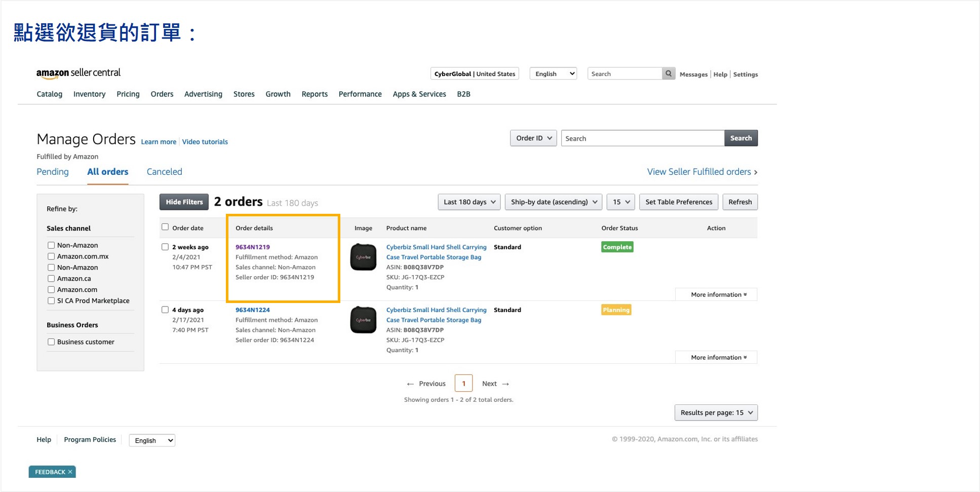Image resolution: width=980 pixels, height=492 pixels.
Task: Open the Reports menu
Action: tap(315, 94)
